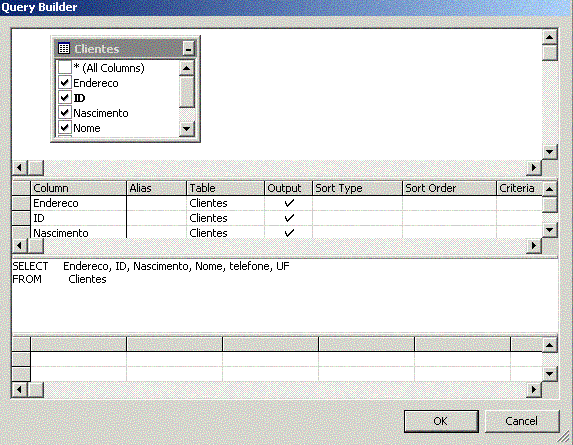Open Sort Order cell for ID row
The height and width of the screenshot is (445, 573).
tap(449, 218)
